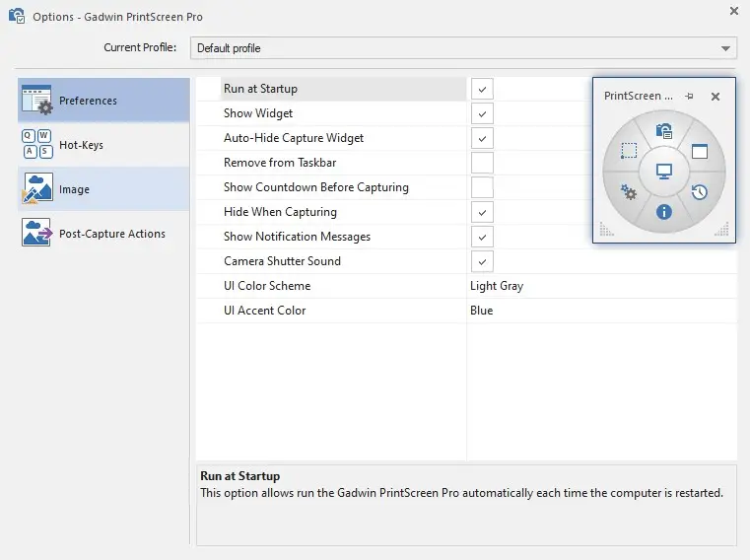The height and width of the screenshot is (560, 750).
Task: Open the Current Profile dropdown arrow
Action: 725,48
